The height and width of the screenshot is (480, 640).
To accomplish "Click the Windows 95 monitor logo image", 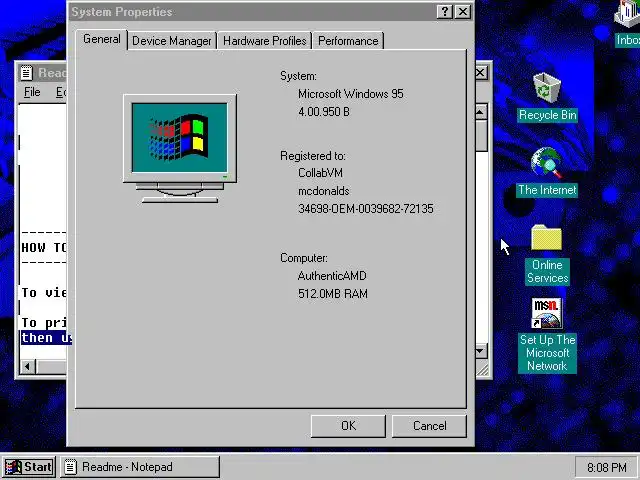I will coord(180,149).
